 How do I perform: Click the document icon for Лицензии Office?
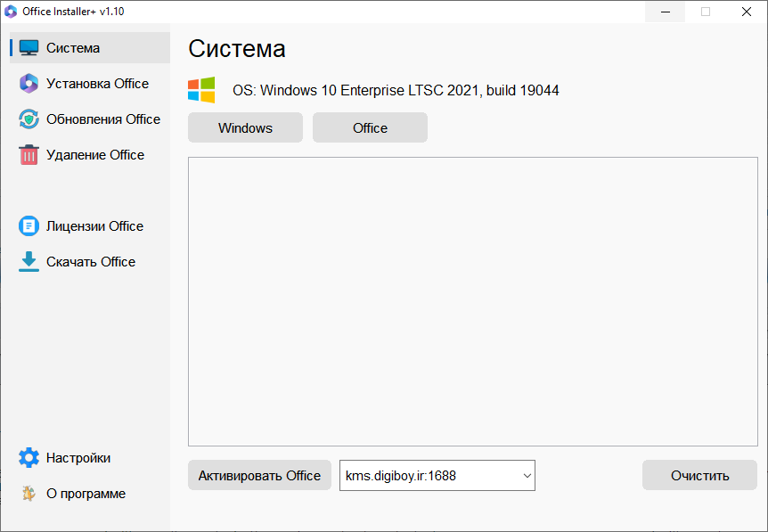point(29,226)
